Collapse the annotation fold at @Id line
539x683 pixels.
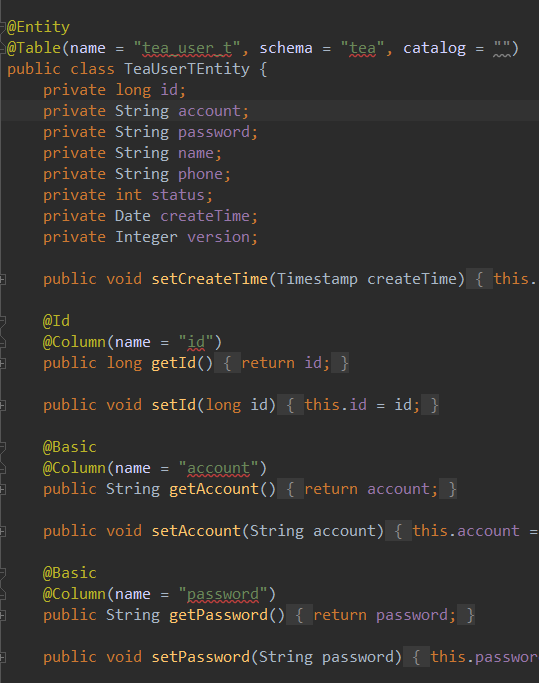coord(2,321)
